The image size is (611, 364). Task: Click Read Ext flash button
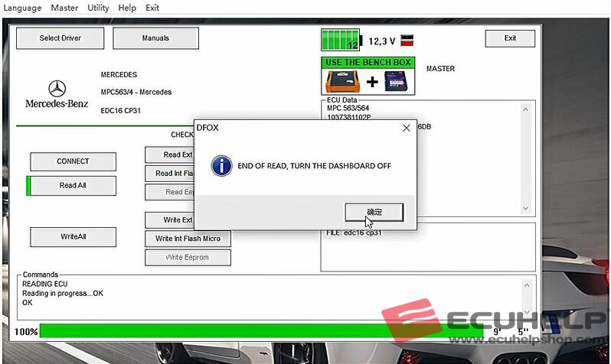[x=170, y=154]
